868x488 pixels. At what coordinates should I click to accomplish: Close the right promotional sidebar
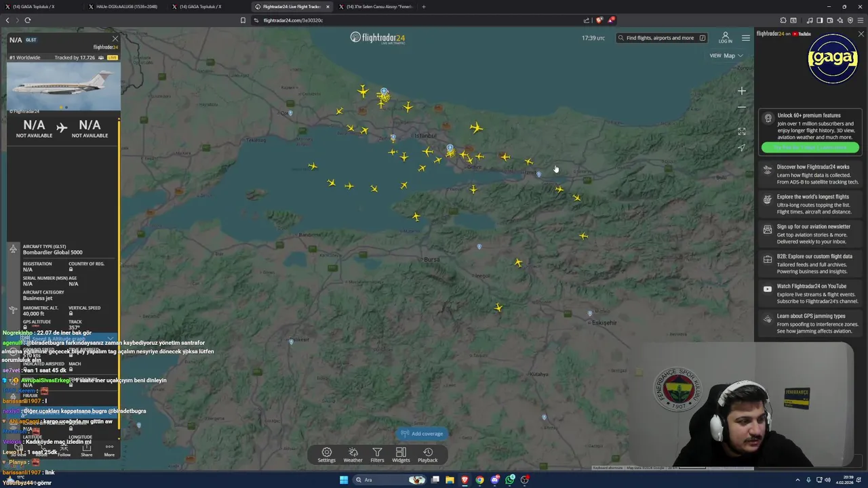861,34
